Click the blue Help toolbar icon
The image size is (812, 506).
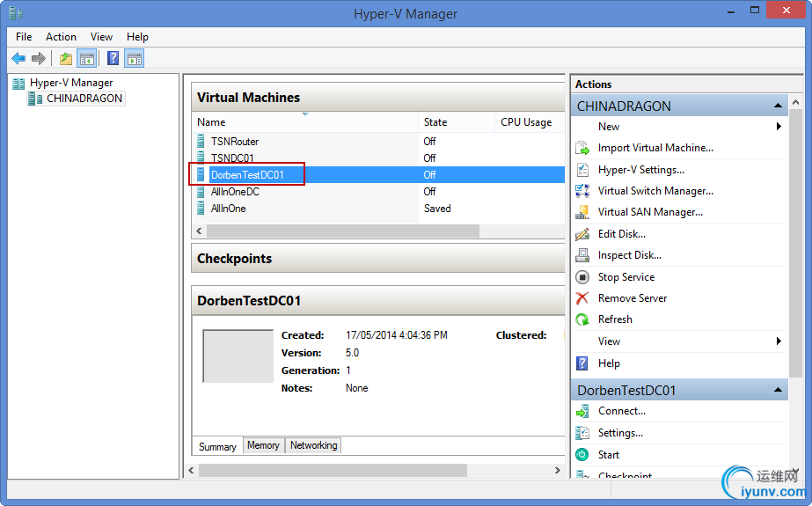pyautogui.click(x=113, y=58)
